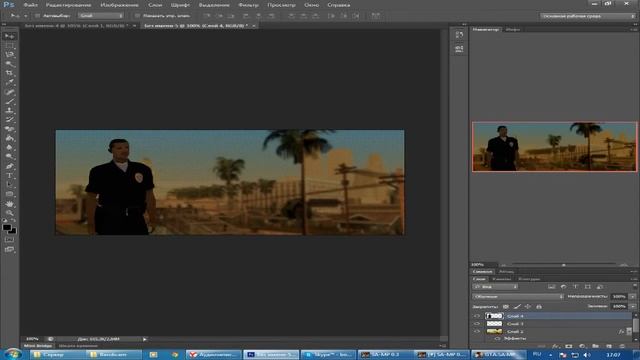This screenshot has height=360, width=640.
Task: Switch to the Контуры tab
Action: pos(529,279)
